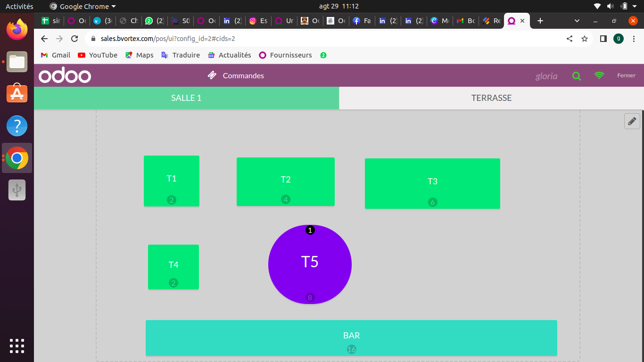Select the SALLE 1 floor tab
This screenshot has width=644, height=362.
(x=186, y=98)
